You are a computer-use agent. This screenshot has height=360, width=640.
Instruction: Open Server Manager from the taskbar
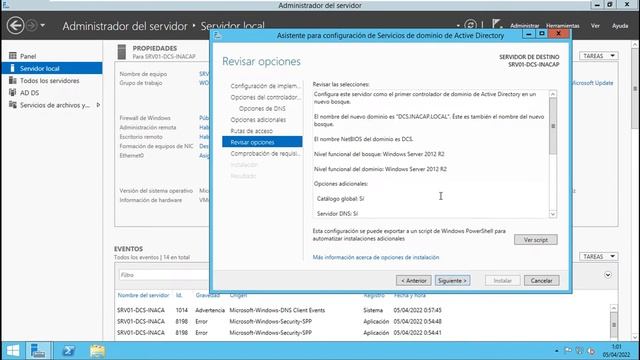pos(38,351)
